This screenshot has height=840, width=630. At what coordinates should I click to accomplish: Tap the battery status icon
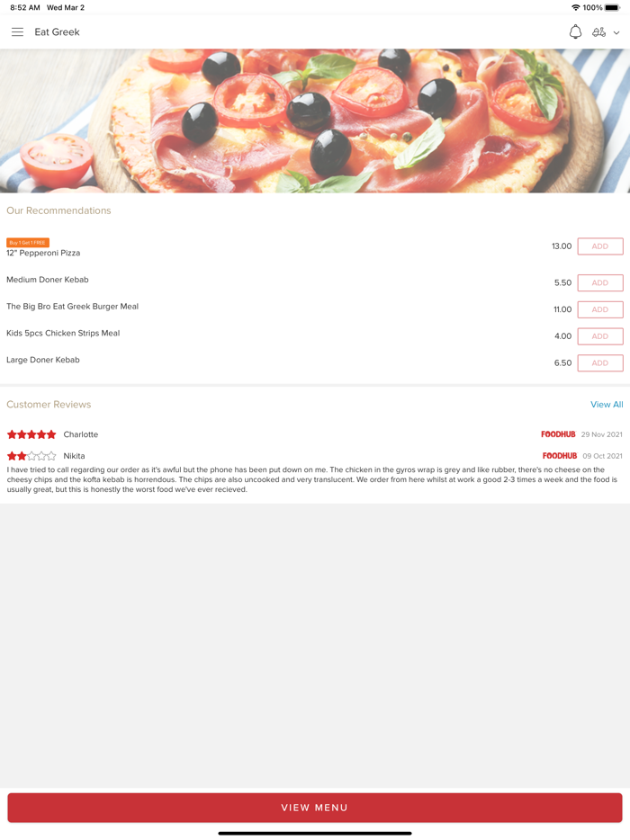[x=612, y=7]
